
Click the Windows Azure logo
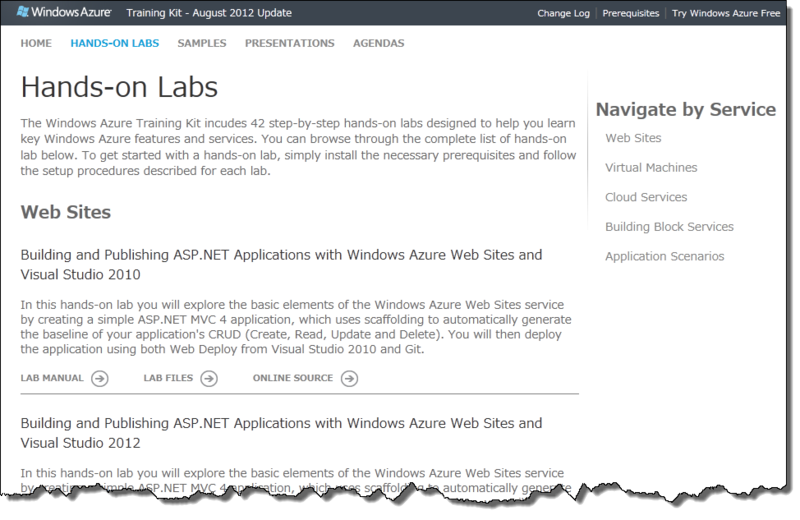[x=64, y=12]
